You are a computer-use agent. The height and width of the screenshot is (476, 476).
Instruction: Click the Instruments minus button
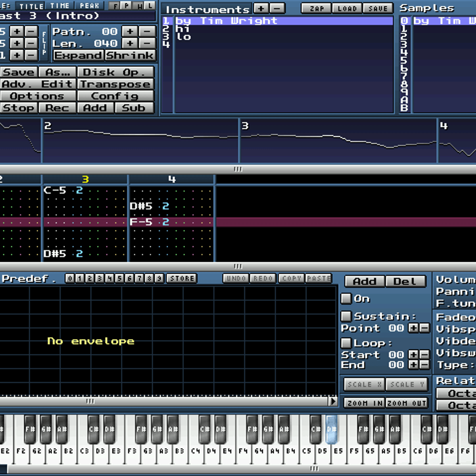277,8
